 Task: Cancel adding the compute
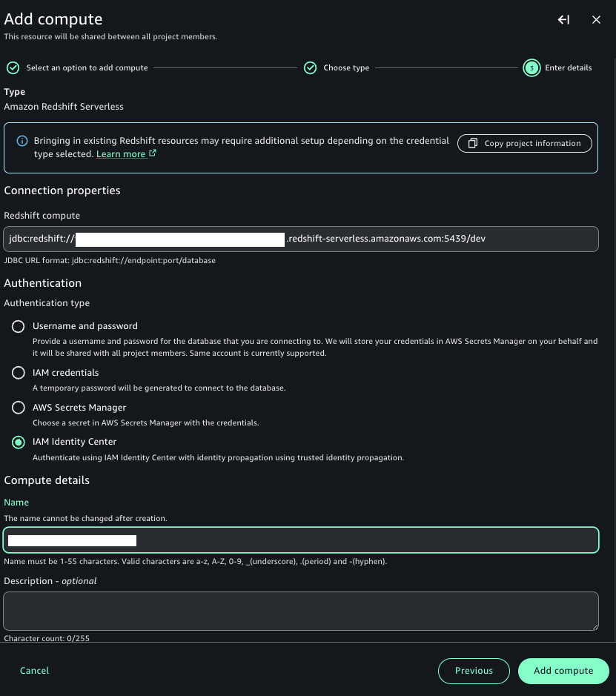(34, 671)
